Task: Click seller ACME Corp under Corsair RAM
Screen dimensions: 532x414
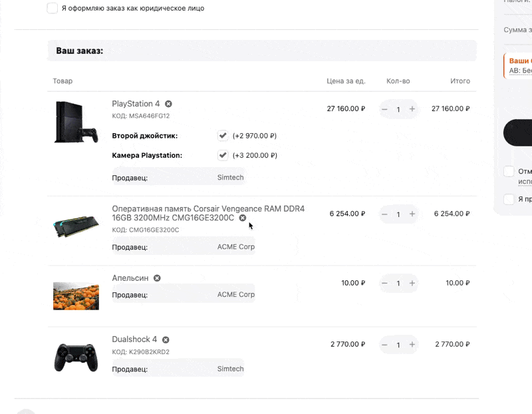Action: click(x=236, y=247)
